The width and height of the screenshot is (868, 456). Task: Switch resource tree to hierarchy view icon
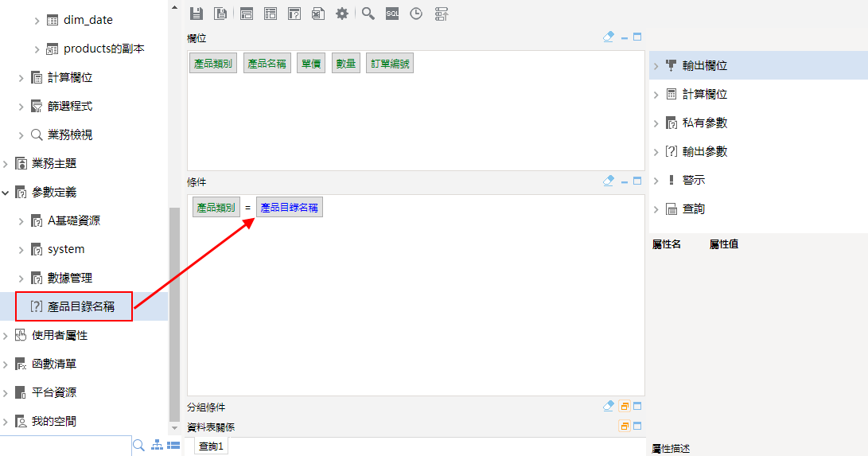pyautogui.click(x=158, y=445)
